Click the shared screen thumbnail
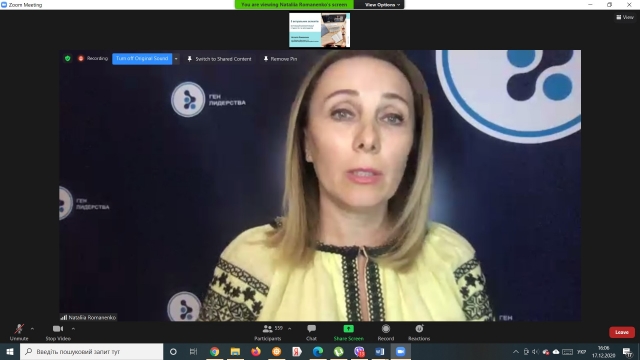 click(x=320, y=30)
